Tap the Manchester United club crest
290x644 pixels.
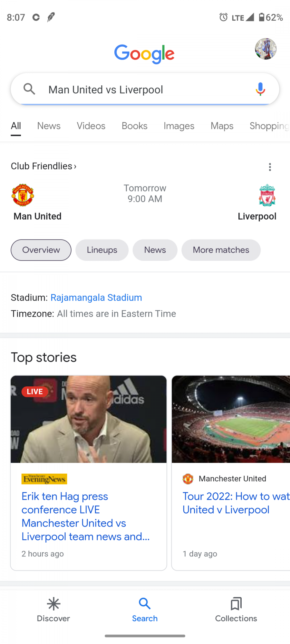(x=23, y=195)
